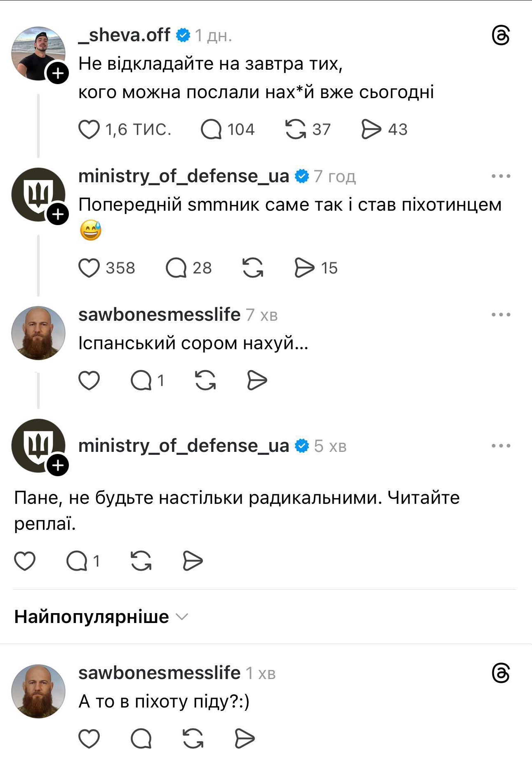Image resolution: width=532 pixels, height=764 pixels.
Task: Follow _sheva.off via plus badge
Action: tap(58, 73)
